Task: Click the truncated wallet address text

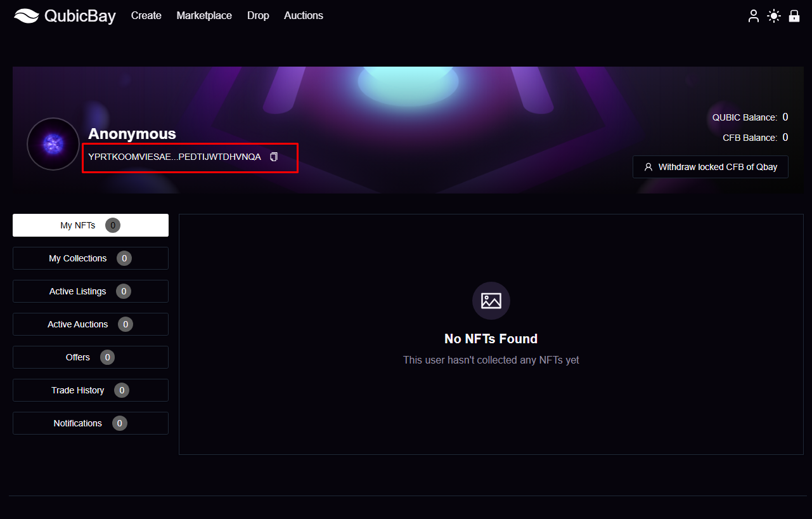Action: pyautogui.click(x=174, y=157)
